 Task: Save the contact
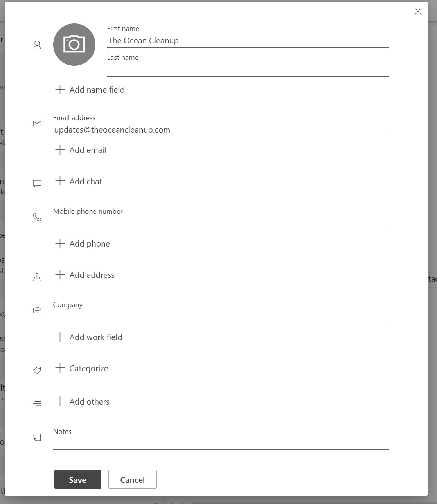point(77,479)
